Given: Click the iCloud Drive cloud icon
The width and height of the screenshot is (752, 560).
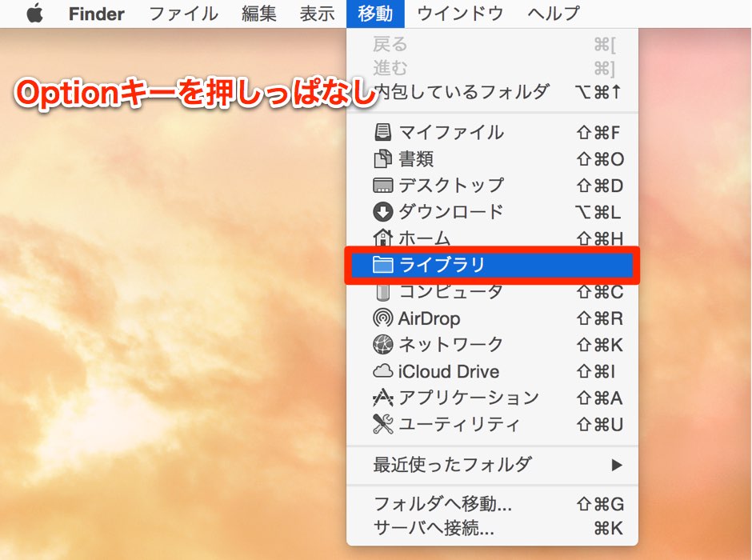Looking at the screenshot, I should coord(382,371).
